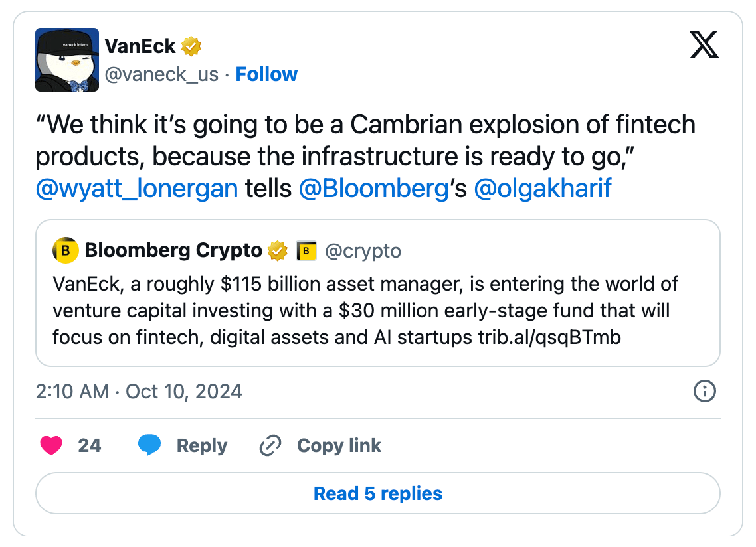Click the Read 5 replies button

(377, 494)
